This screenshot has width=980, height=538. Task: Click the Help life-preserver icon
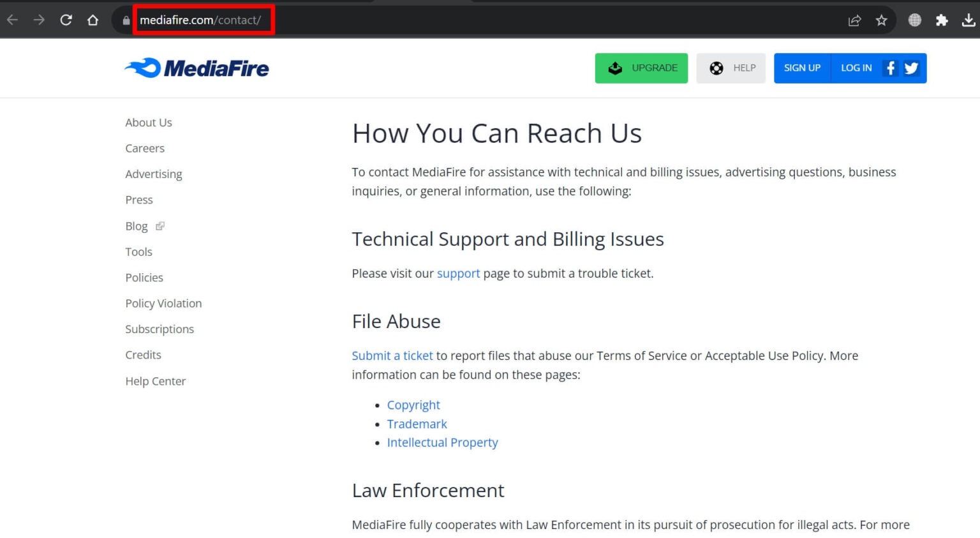click(x=717, y=68)
